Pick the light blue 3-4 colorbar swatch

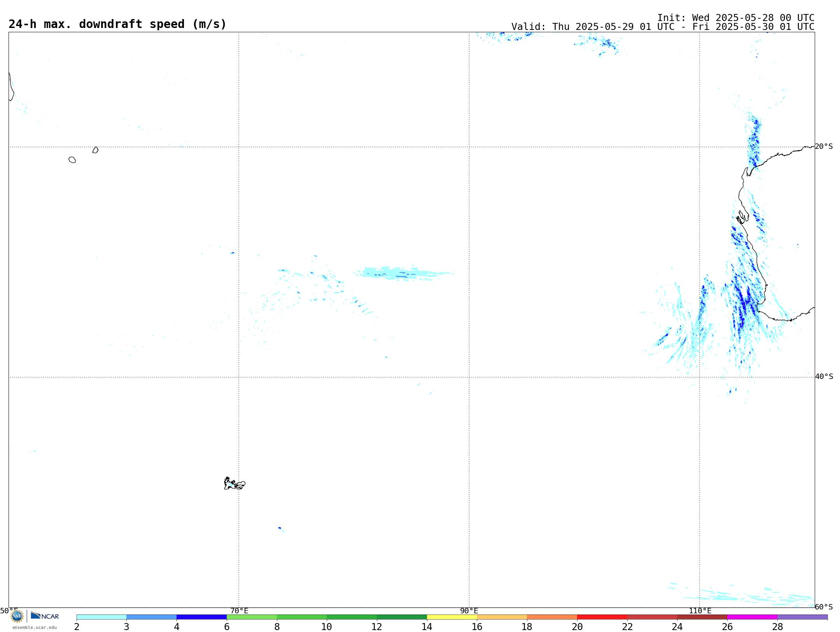pos(152,617)
